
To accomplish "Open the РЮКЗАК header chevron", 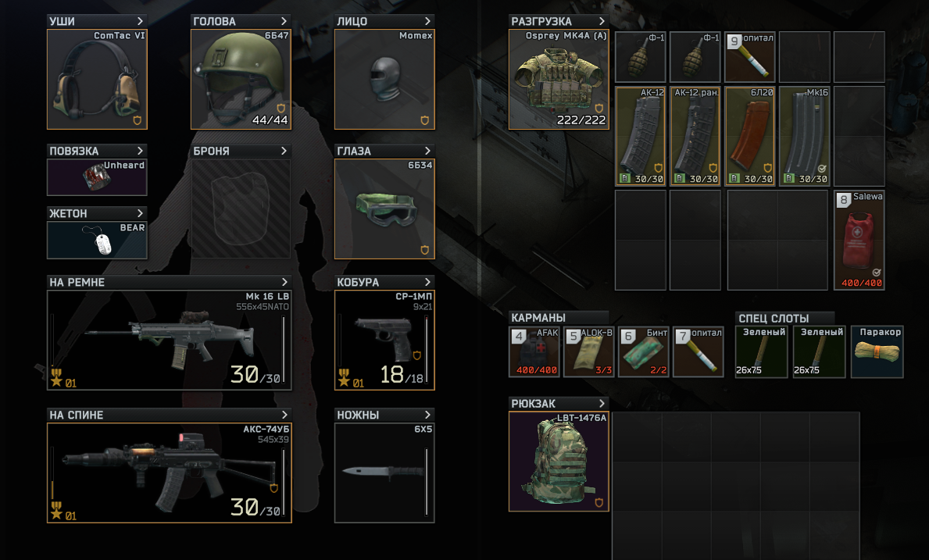I will [602, 404].
